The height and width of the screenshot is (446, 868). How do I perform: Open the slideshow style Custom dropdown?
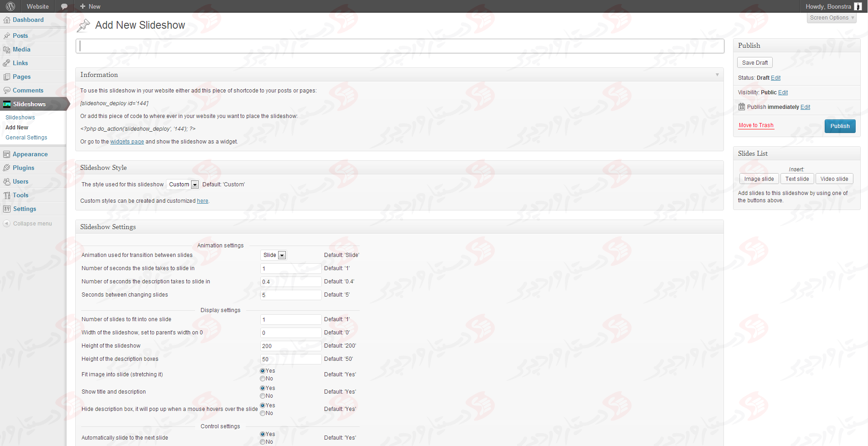click(183, 185)
